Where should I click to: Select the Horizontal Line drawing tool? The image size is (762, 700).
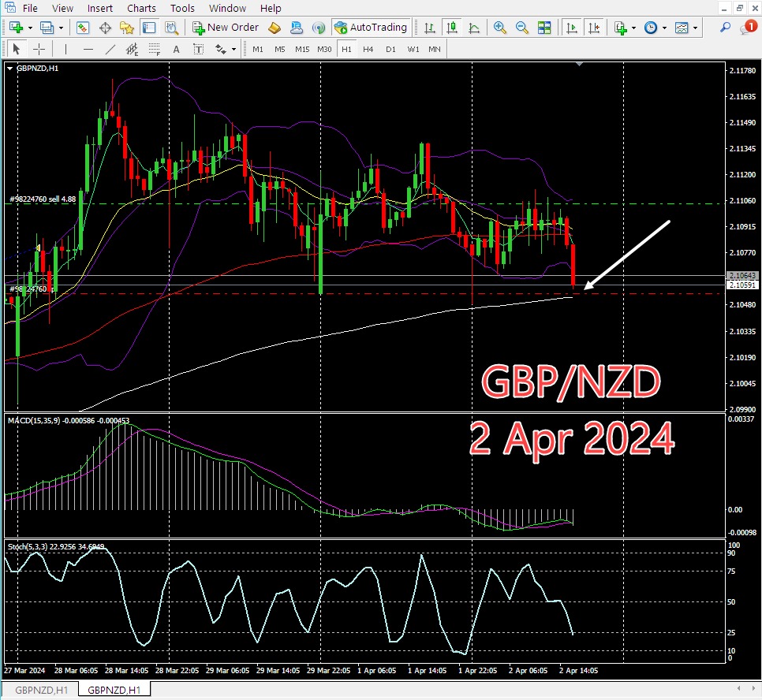[88, 49]
